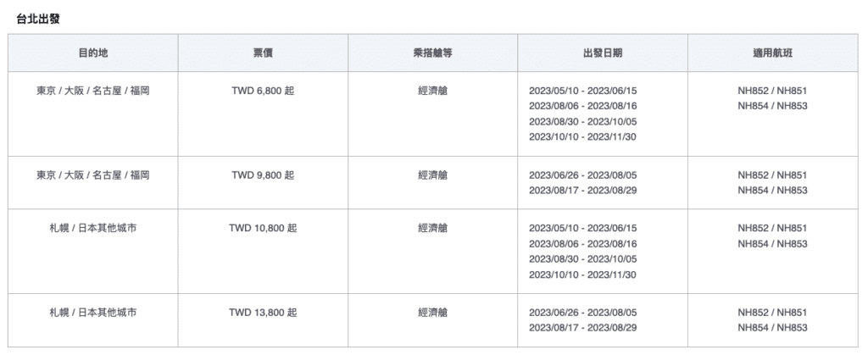
Task: Click 2023/08/30 - 2023/10/05 in third row
Action: 583,258
